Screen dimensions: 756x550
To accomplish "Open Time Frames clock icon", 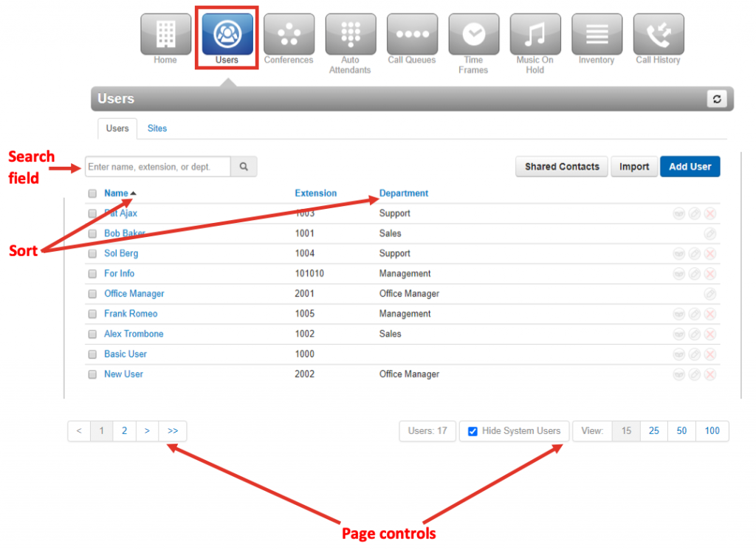I will tap(473, 35).
